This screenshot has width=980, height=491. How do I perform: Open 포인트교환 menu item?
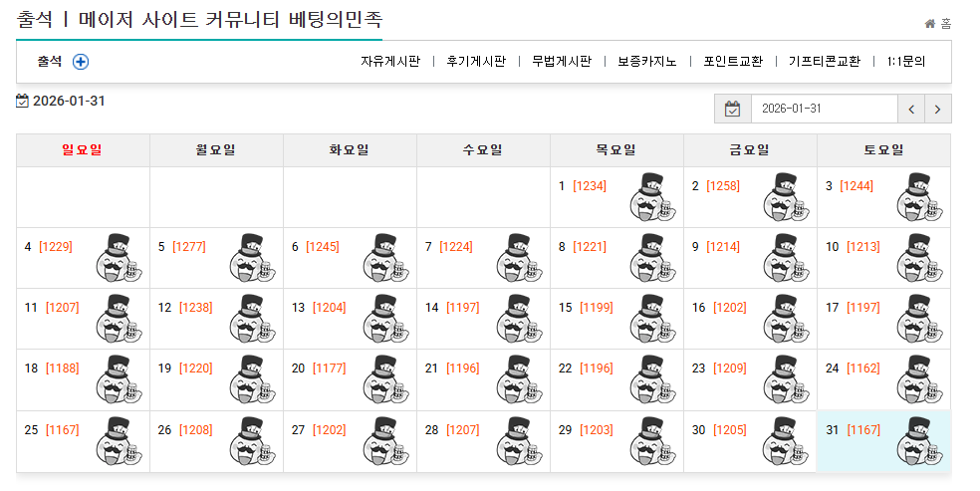pos(733,61)
